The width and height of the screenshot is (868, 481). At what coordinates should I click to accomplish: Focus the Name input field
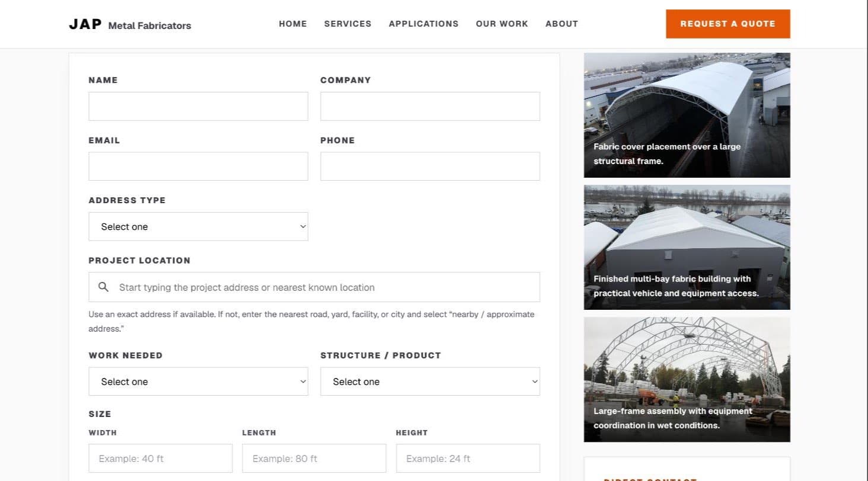pyautogui.click(x=198, y=106)
